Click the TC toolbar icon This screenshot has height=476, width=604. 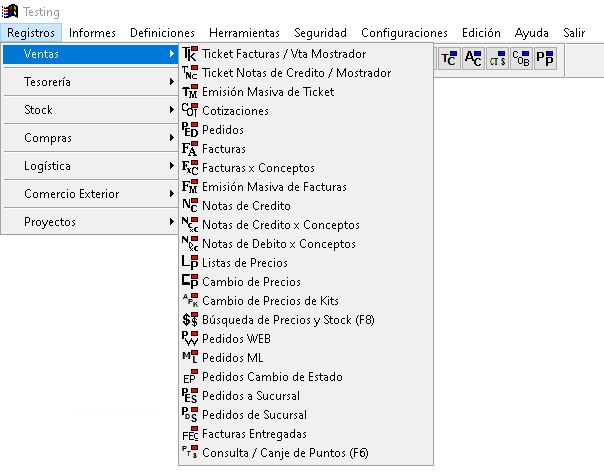pyautogui.click(x=450, y=59)
